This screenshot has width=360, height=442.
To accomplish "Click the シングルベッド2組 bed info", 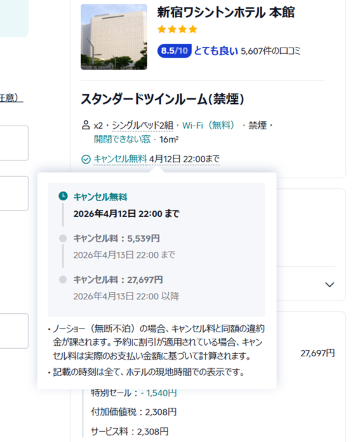I will tap(142, 125).
